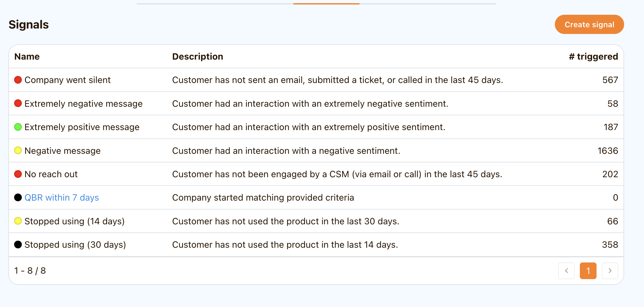Click green dot beside Extremely positive message

[x=18, y=127]
